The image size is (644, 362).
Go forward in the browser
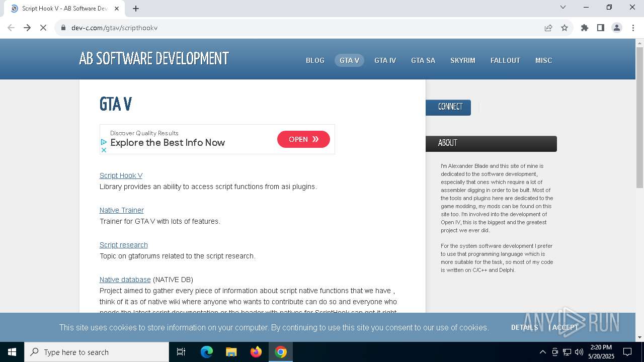point(27,28)
